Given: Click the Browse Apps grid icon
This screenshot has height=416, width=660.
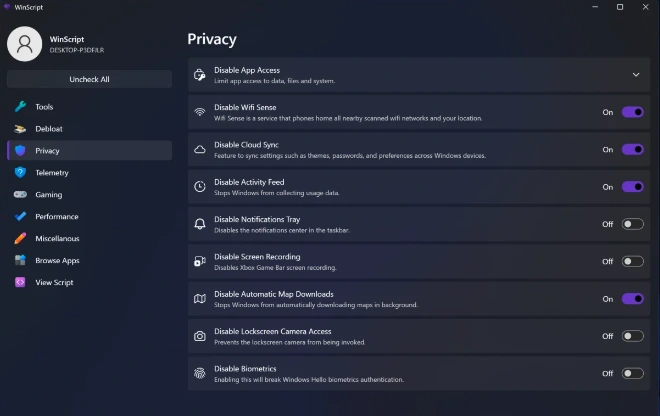Looking at the screenshot, I should click(20, 261).
